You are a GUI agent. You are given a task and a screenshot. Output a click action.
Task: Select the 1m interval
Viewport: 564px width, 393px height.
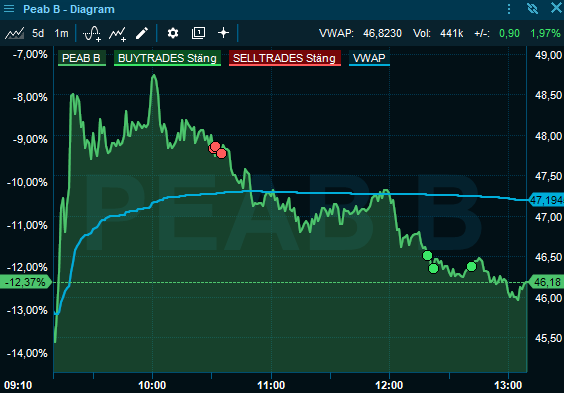coord(61,33)
